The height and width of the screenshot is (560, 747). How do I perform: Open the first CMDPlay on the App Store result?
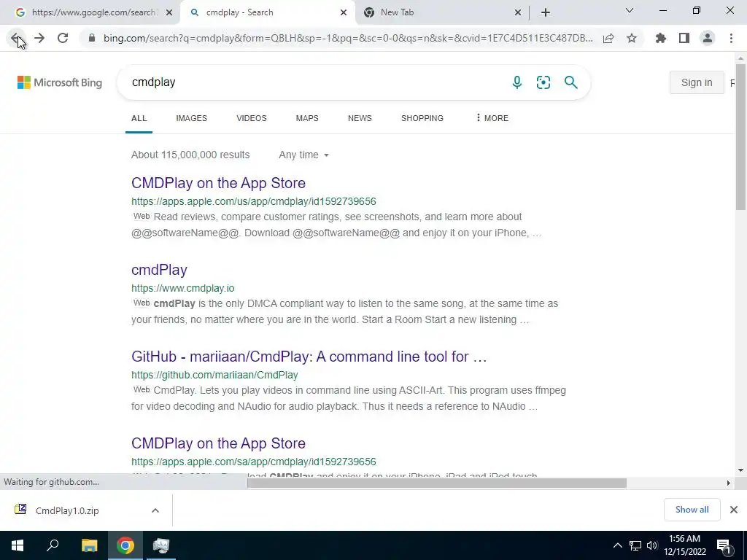(218, 183)
